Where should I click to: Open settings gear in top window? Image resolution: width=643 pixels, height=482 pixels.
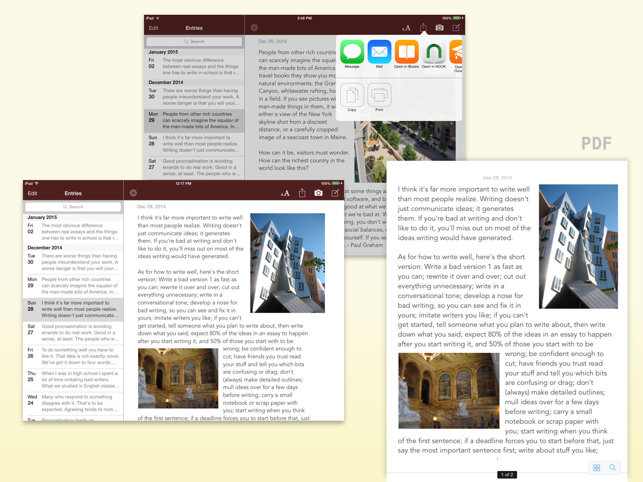pos(254,27)
